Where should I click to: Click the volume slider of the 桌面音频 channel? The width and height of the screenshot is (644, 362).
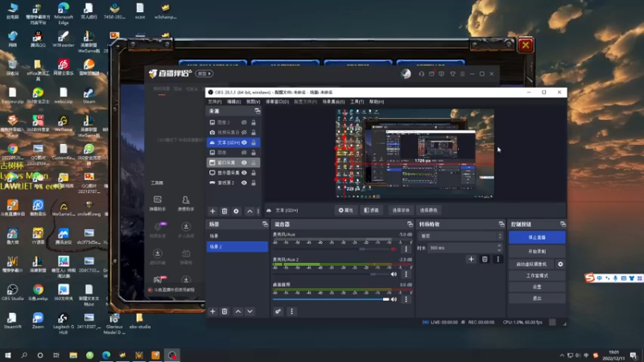(x=331, y=299)
